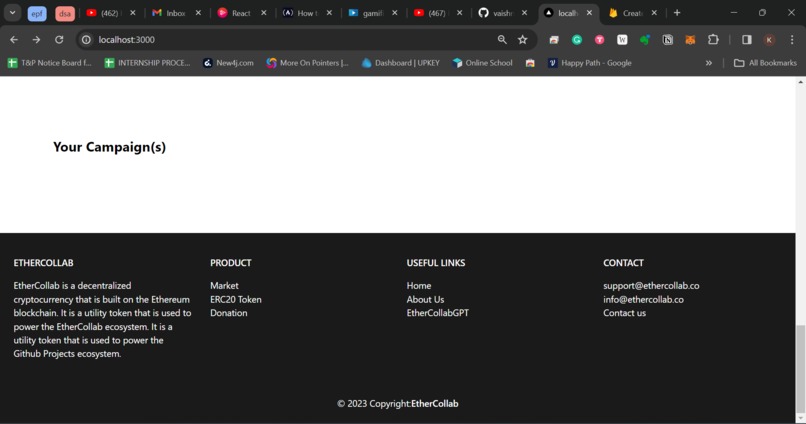
Task: Switch to the dsa tab group
Action: click(65, 13)
